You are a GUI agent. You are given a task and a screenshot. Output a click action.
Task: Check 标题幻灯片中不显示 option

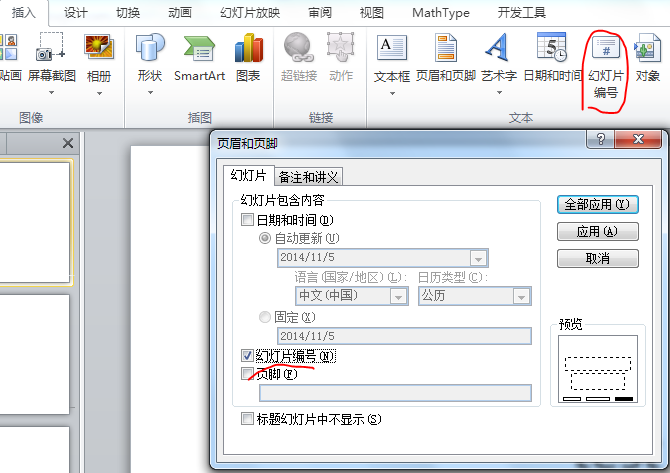247,419
